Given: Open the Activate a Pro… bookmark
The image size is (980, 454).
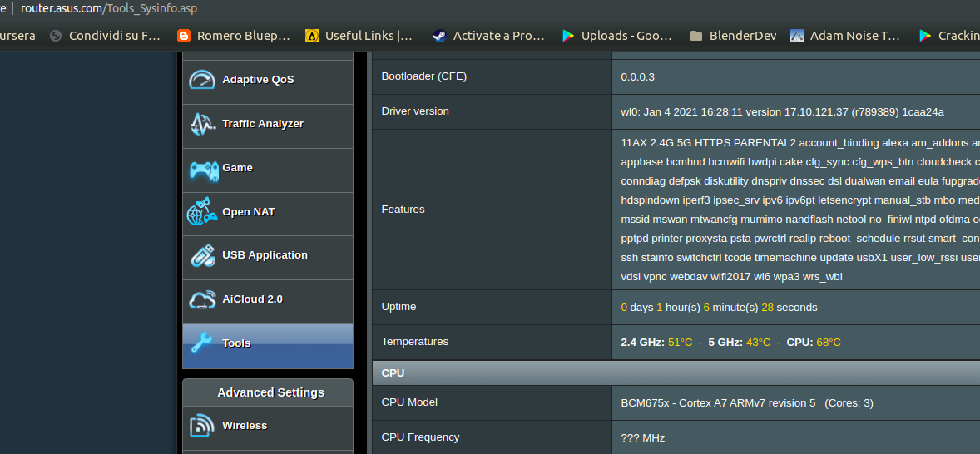Looking at the screenshot, I should pyautogui.click(x=488, y=36).
